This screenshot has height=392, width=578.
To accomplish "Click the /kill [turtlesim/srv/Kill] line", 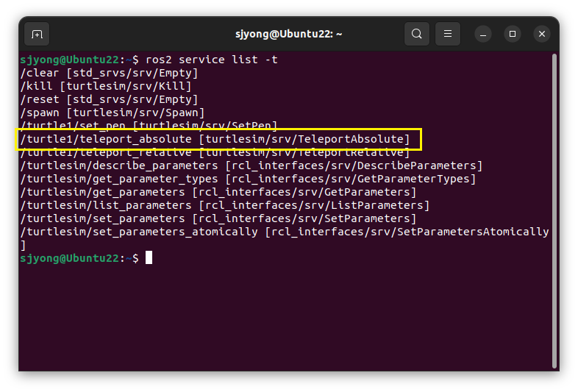I will (x=106, y=86).
